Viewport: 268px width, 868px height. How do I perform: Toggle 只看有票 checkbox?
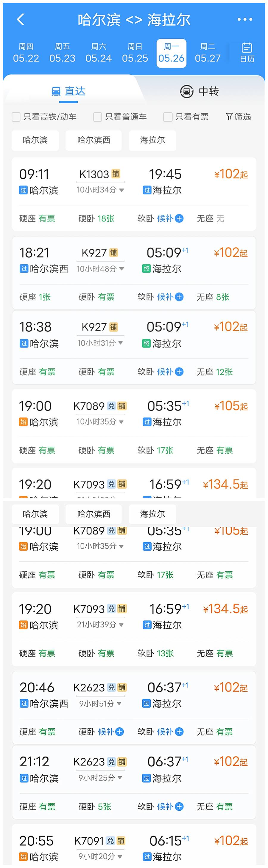point(168,117)
